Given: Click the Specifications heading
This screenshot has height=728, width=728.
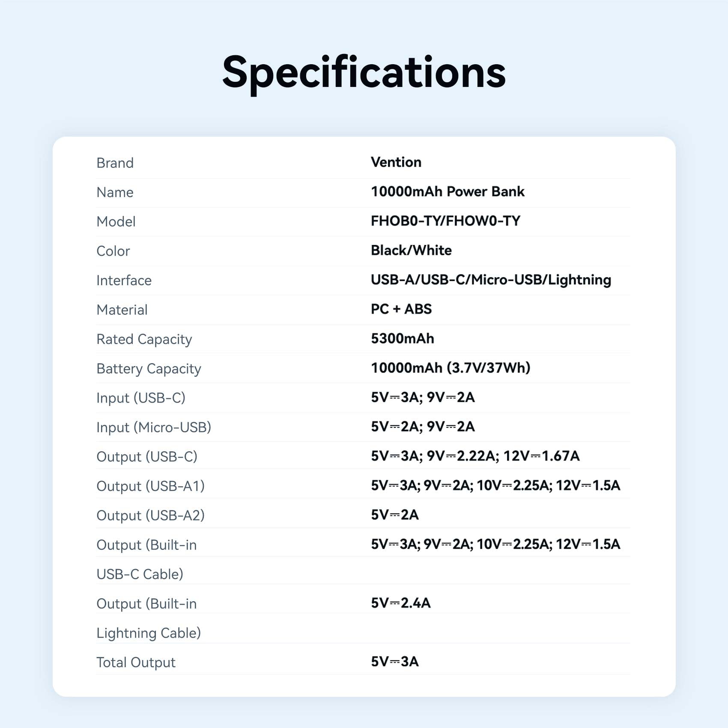Looking at the screenshot, I should pyautogui.click(x=364, y=73).
